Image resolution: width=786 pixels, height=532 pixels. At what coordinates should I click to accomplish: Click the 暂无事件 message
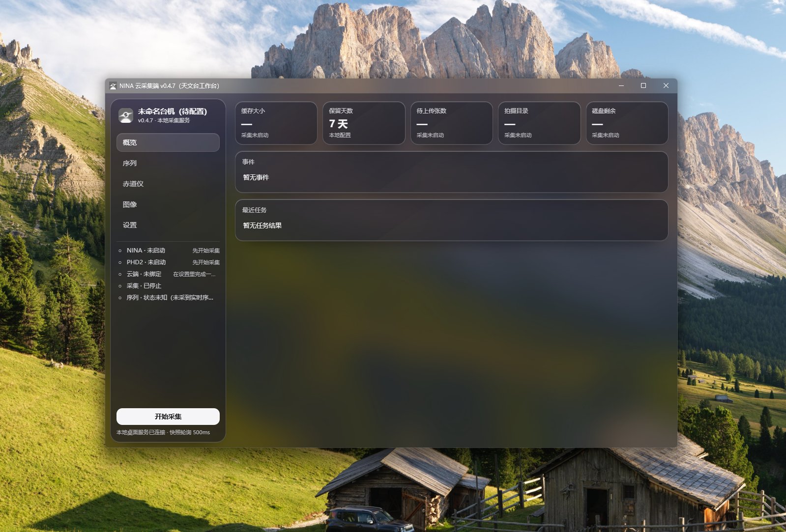[x=256, y=177]
